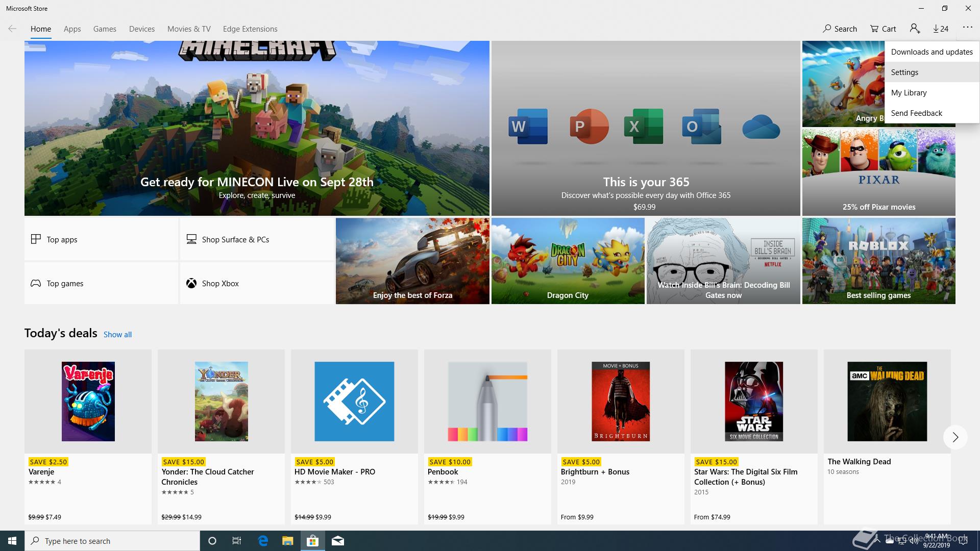
Task: Open Top apps tile
Action: (101, 239)
